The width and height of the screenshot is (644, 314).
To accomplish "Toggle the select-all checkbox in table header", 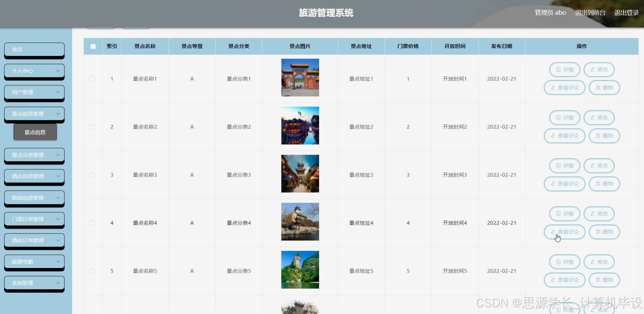I will 93,46.
